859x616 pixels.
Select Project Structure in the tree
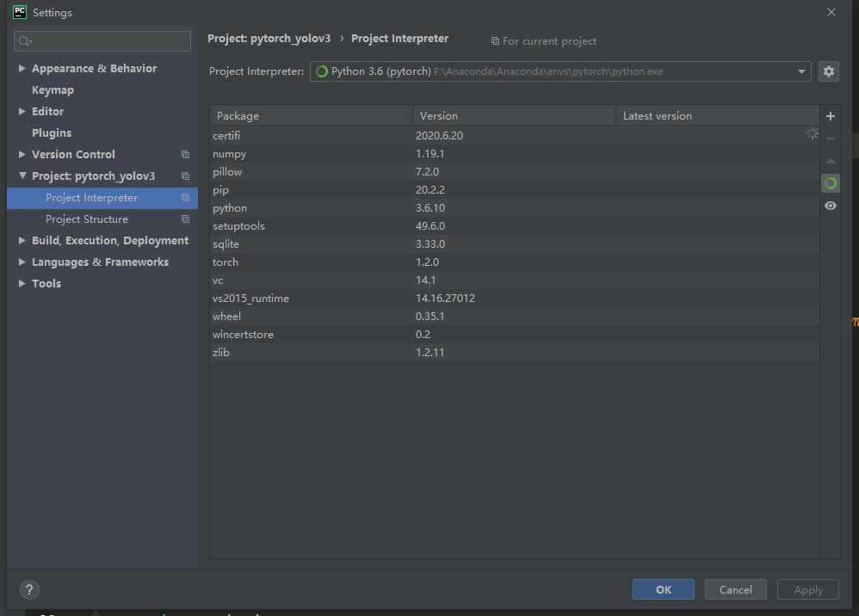102,219
